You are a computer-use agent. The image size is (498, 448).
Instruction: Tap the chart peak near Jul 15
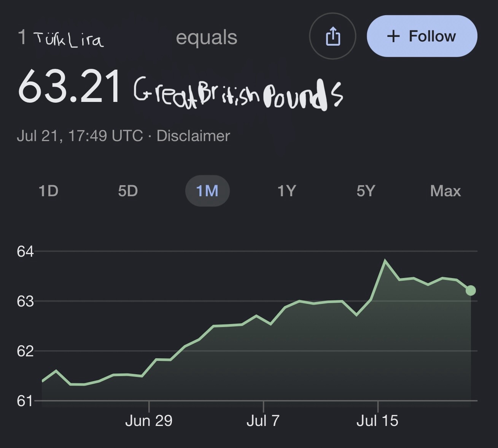tap(385, 261)
